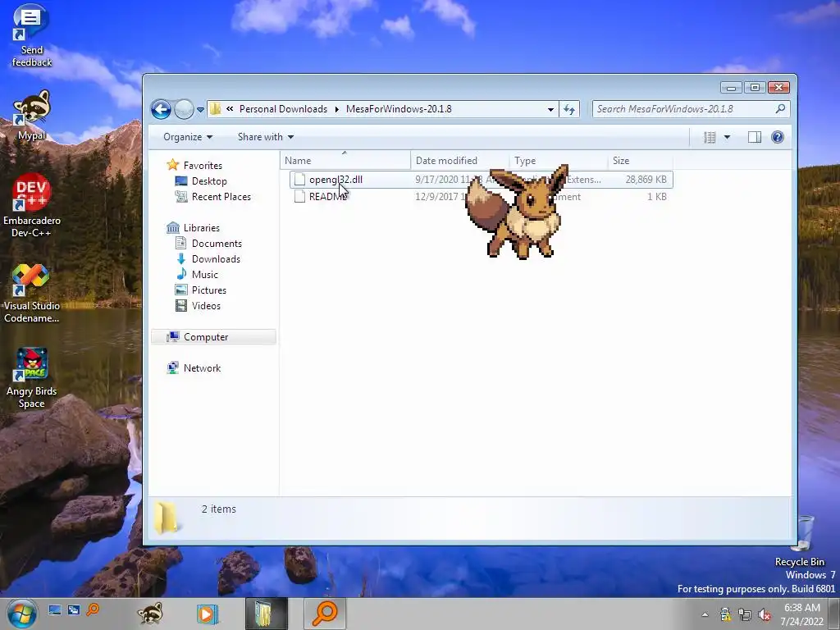Click the small search quick launch icon
Image resolution: width=840 pixels, height=630 pixels.
pos(93,609)
